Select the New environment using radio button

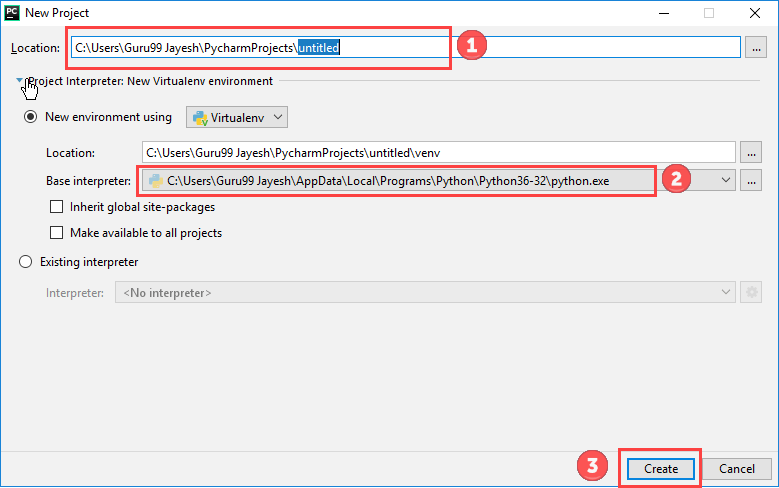[x=31, y=117]
